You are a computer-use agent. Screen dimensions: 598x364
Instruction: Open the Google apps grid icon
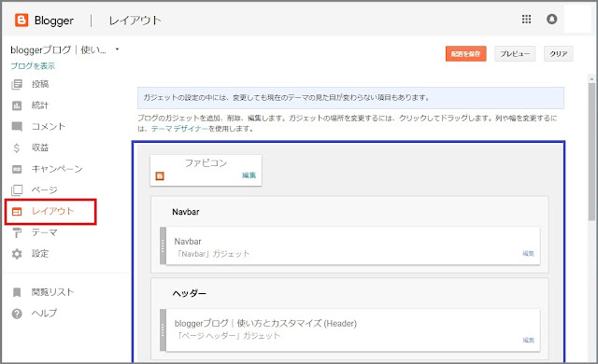[526, 19]
